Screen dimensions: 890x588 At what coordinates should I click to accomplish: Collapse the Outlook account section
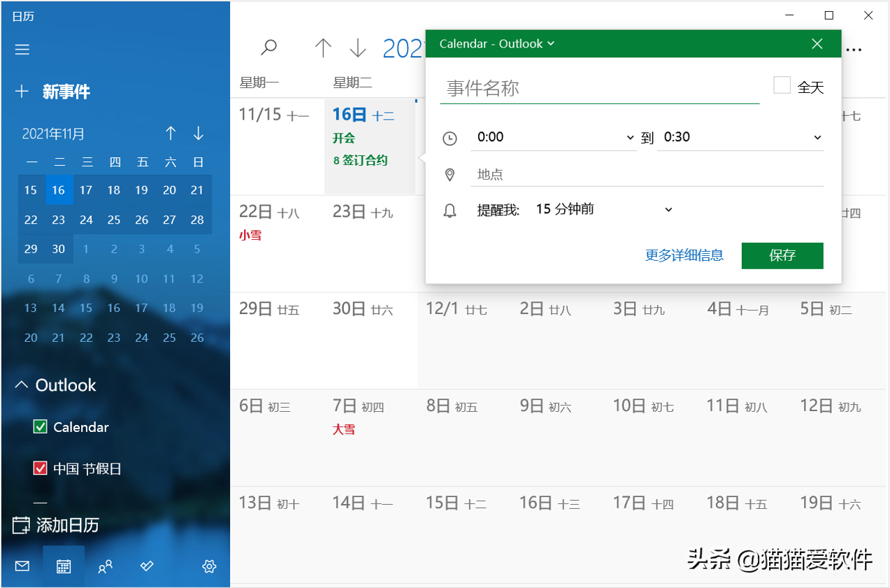pyautogui.click(x=22, y=385)
